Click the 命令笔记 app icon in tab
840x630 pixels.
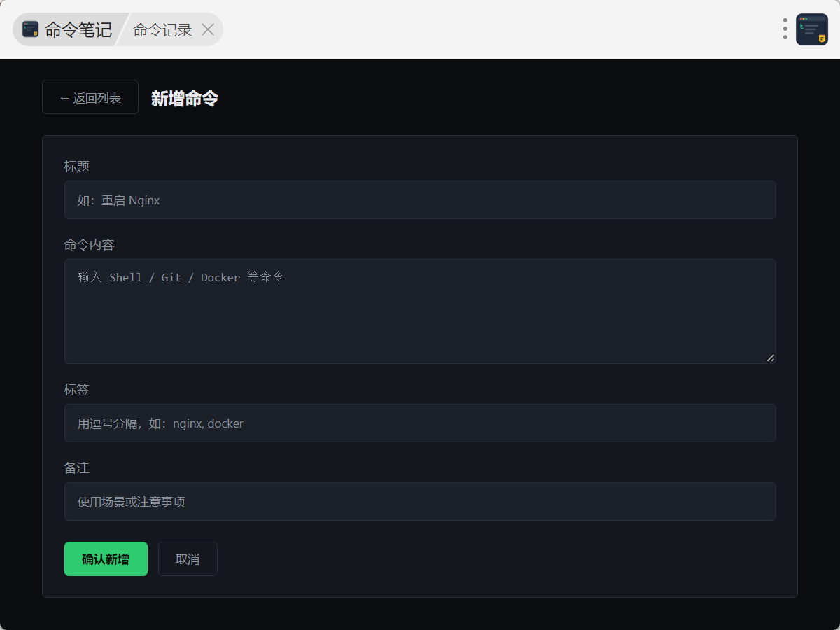(x=31, y=29)
